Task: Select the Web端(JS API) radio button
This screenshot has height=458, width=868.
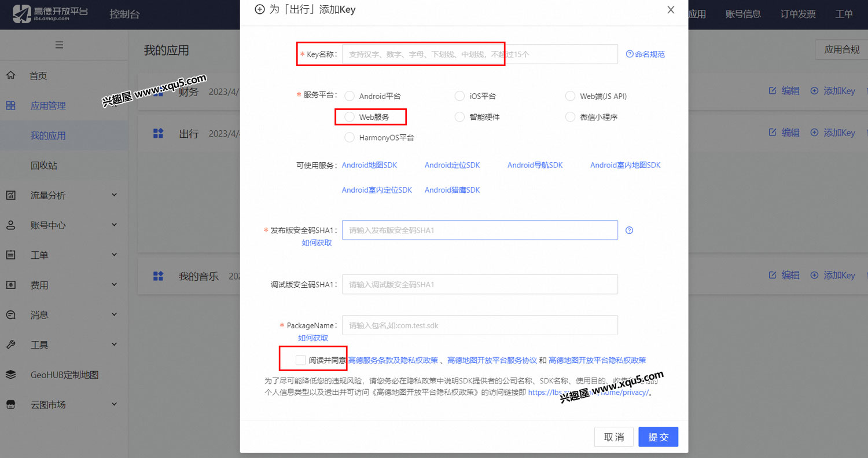Action: (570, 96)
